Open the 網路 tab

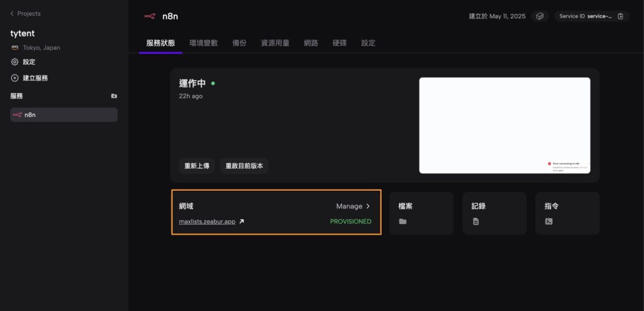click(x=311, y=43)
